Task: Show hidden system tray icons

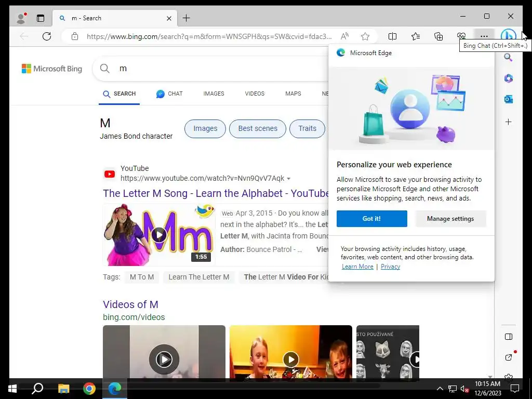Action: coord(440,389)
